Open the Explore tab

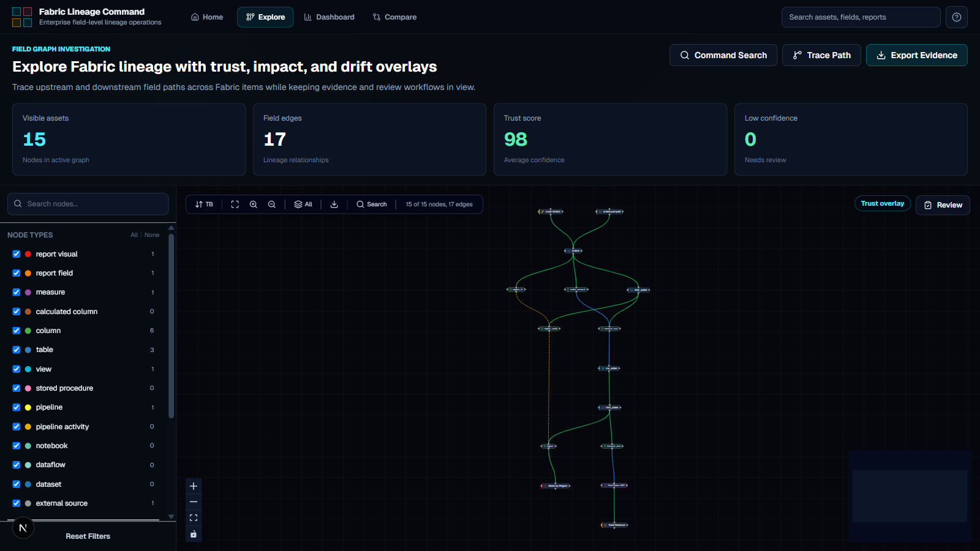point(265,17)
